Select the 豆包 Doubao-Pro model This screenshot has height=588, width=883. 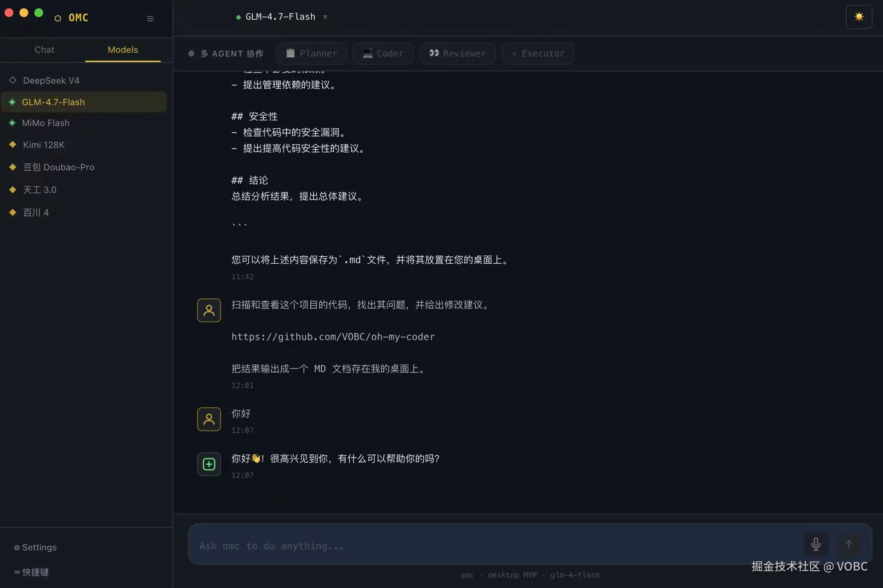coord(84,167)
